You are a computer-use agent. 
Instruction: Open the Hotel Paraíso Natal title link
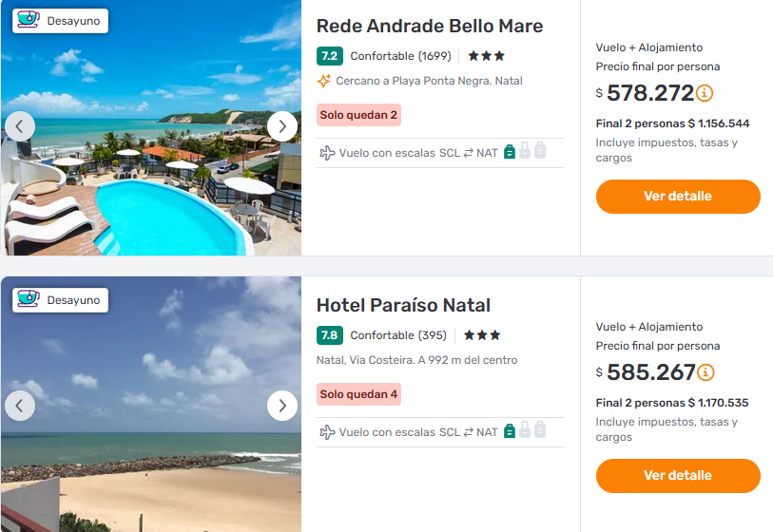point(403,305)
